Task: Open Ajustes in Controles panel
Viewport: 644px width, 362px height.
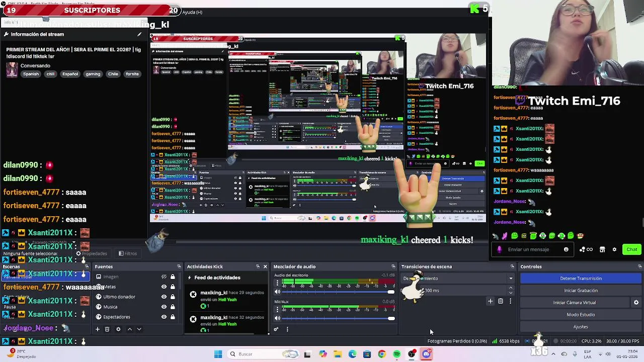Action: coord(581,327)
